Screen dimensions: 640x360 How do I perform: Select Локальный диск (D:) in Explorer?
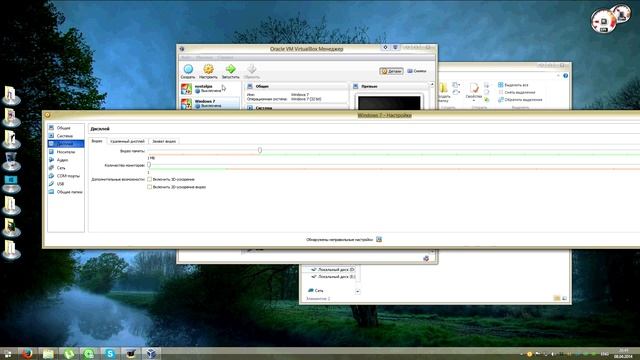point(333,270)
